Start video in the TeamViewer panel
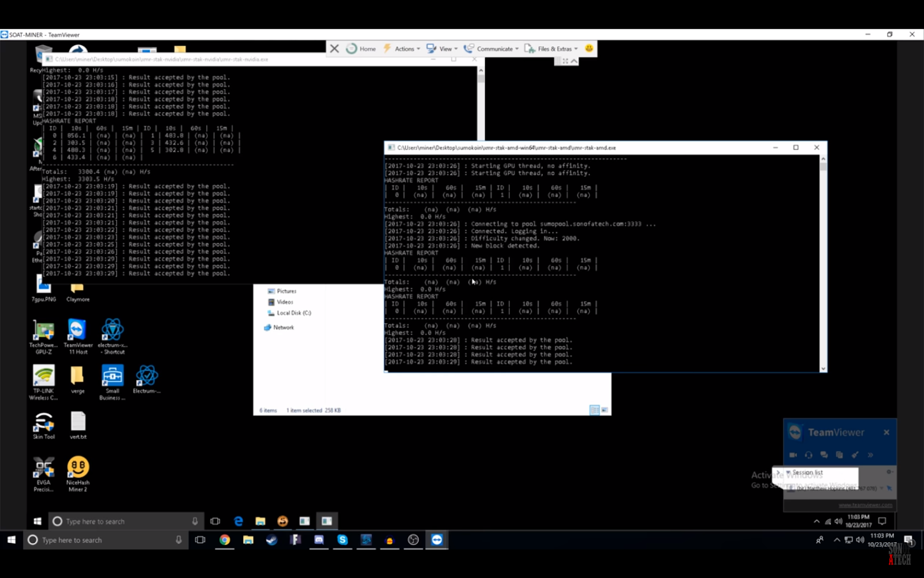924x578 pixels. click(793, 455)
